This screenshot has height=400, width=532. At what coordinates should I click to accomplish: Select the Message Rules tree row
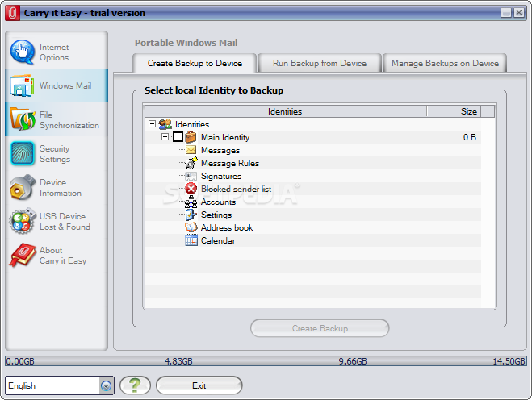[x=312, y=163]
